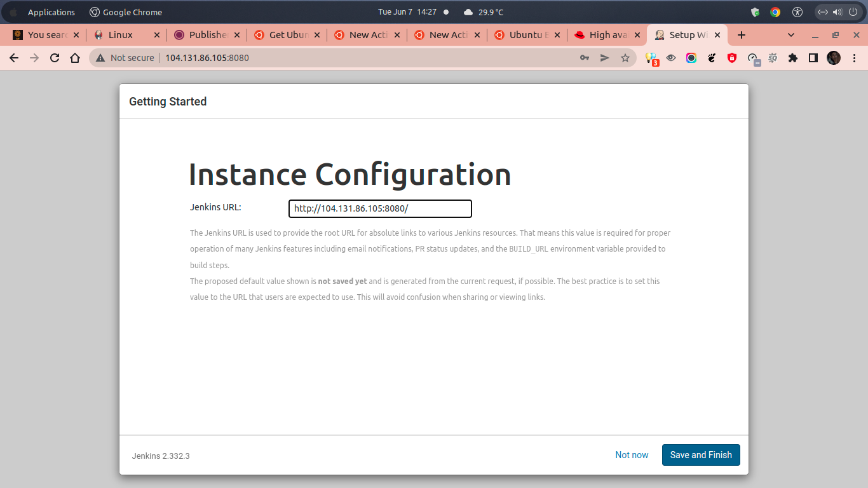Screen dimensions: 868x488
Task: Click the Instance Configuration heading
Action: click(350, 175)
